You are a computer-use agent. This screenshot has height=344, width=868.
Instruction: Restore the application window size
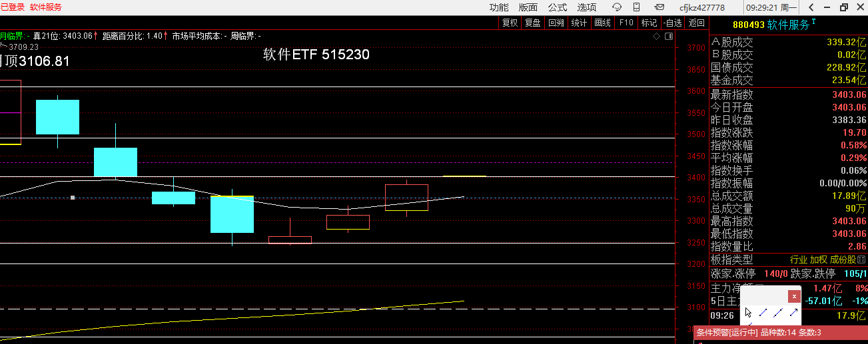coord(843,7)
